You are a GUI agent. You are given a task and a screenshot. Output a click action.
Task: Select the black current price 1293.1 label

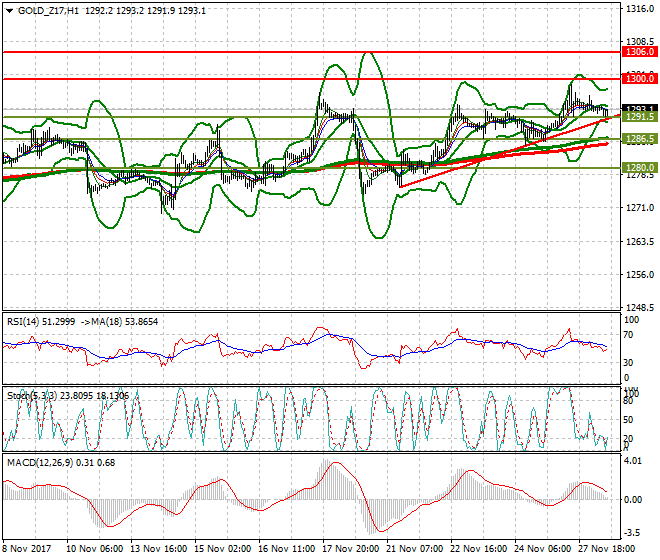click(x=640, y=109)
